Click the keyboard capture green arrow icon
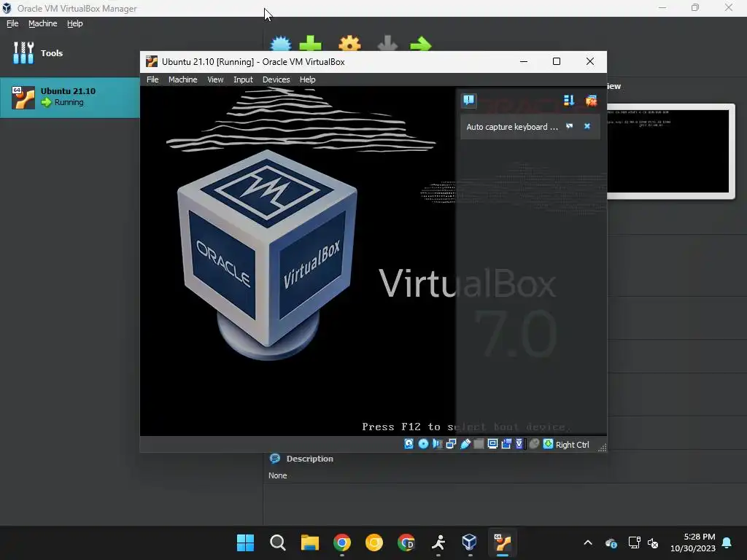This screenshot has height=560, width=747. click(549, 444)
